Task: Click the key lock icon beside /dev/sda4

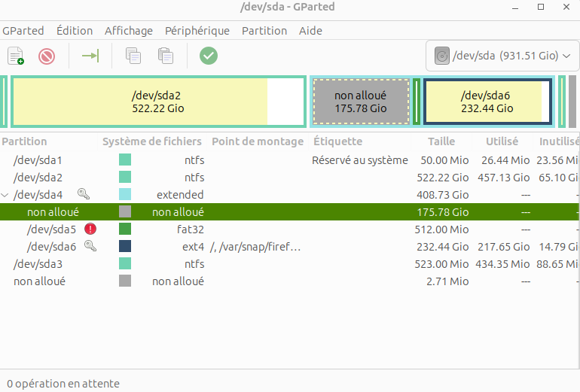Action: [x=84, y=195]
